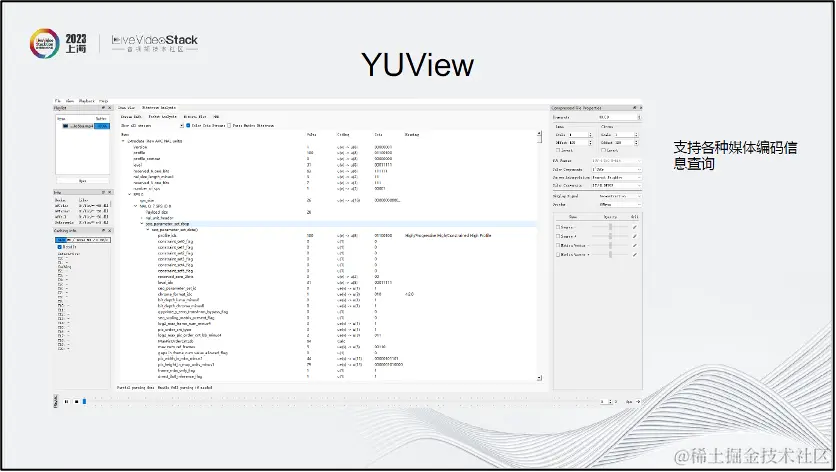Screen dimensions: 836x472
Task: Select the pic_order_cnt_type row
Action: 328,330
